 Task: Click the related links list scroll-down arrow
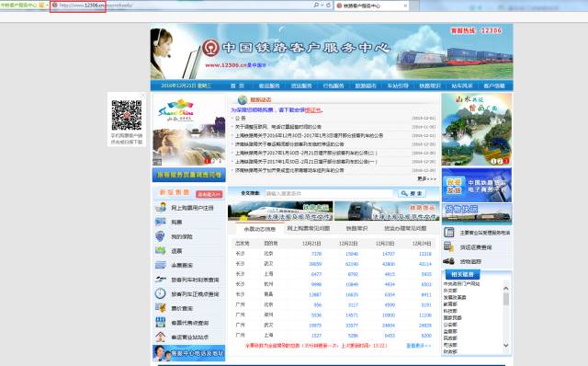pyautogui.click(x=505, y=346)
